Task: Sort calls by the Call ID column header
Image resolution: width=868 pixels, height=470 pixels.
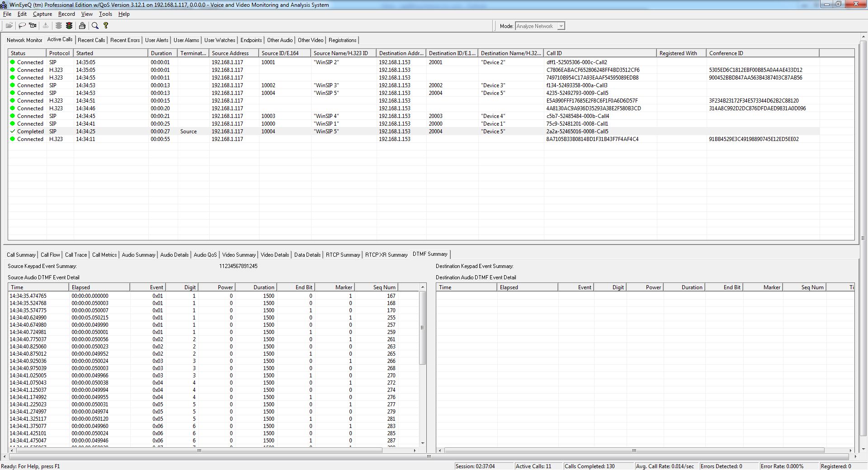Action: pos(600,53)
